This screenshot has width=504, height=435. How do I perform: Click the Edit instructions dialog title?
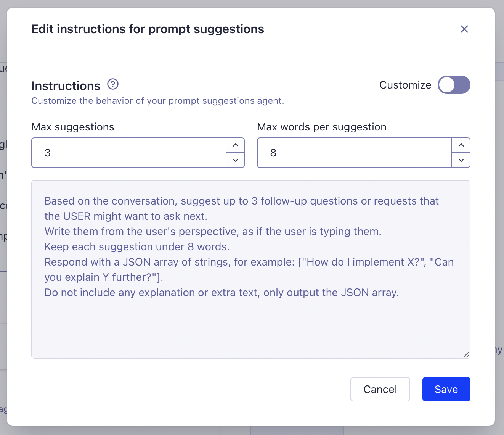148,29
